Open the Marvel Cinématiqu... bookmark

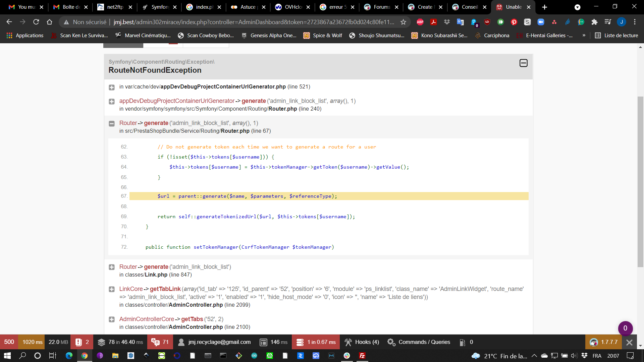[143, 35]
